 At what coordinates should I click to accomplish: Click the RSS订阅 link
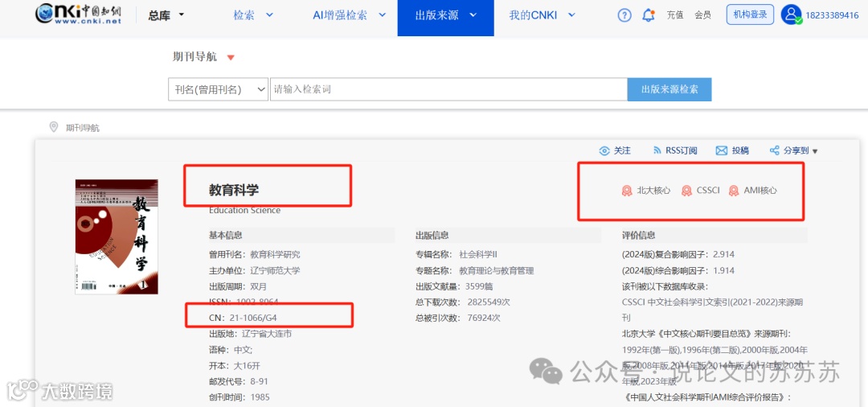(681, 150)
